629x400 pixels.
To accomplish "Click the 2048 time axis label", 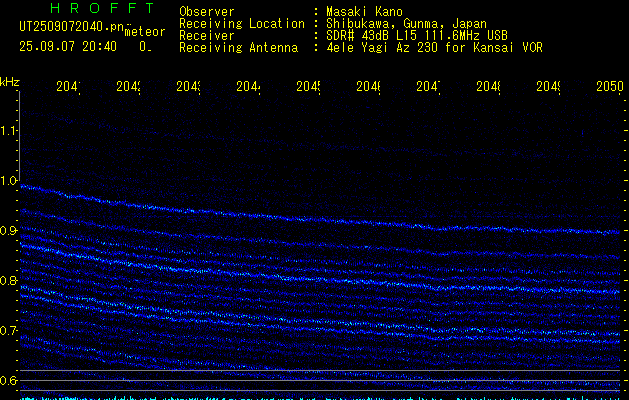I will point(488,86).
